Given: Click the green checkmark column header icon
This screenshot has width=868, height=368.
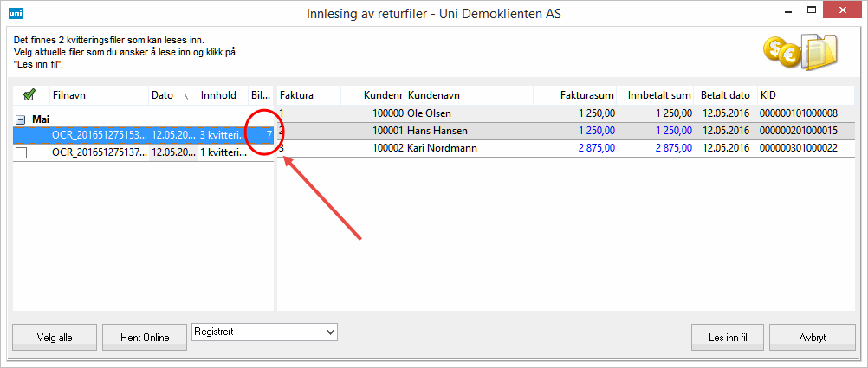Looking at the screenshot, I should point(29,95).
